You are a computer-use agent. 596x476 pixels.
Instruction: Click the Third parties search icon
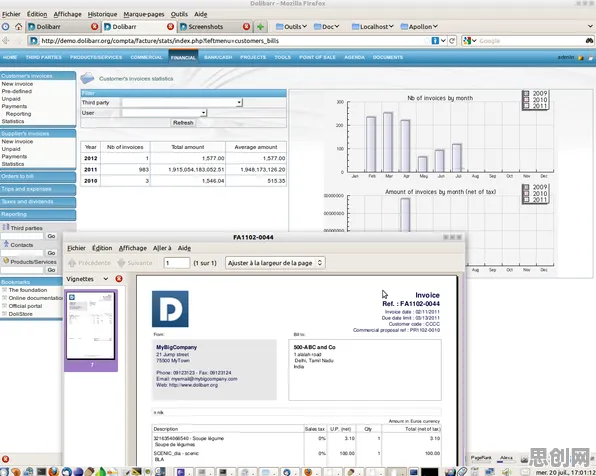coord(6,227)
